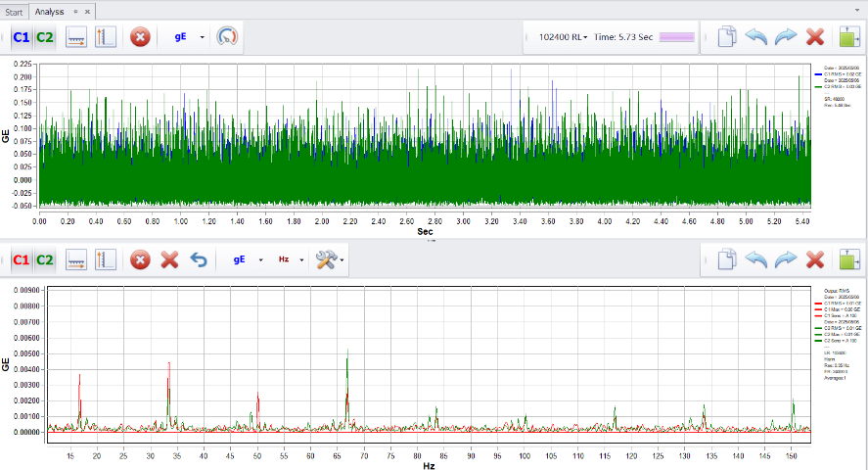Screen dimensions: 868x470
Task: Click blue undo arrow in spectrum toolbar
Action: (x=198, y=259)
